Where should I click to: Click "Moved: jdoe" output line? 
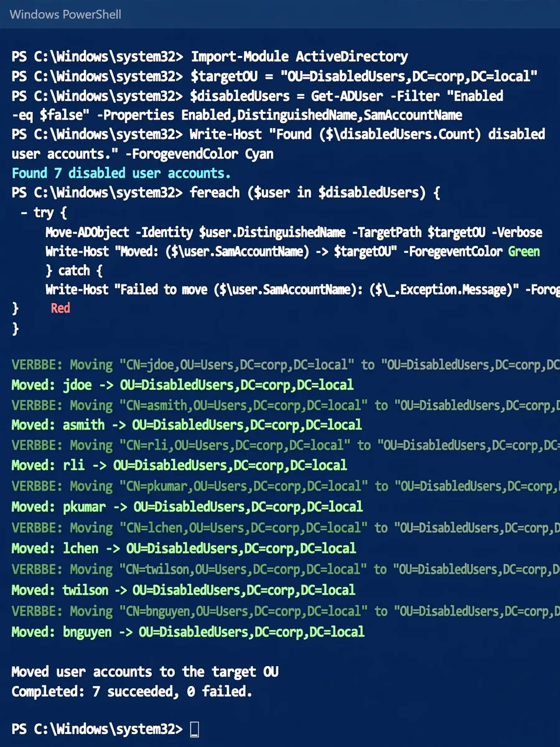coord(182,385)
